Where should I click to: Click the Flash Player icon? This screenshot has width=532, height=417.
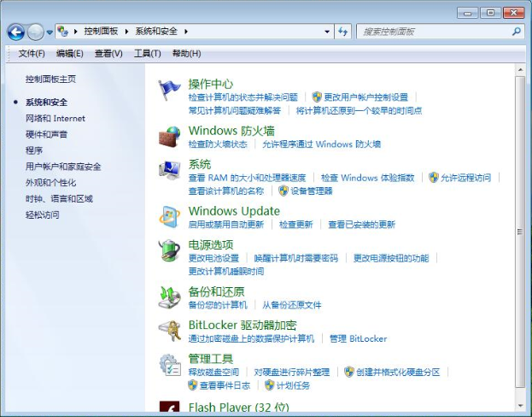click(x=169, y=407)
